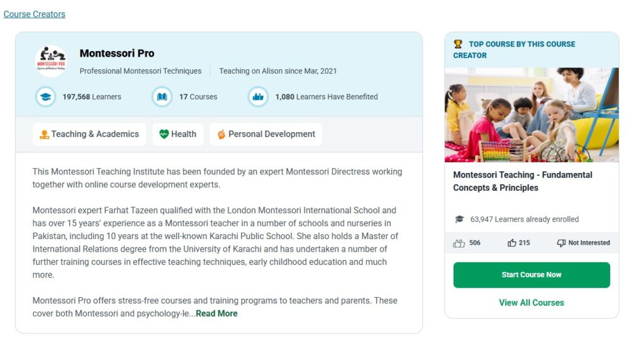The height and width of the screenshot is (353, 644).
Task: Click the graduation cap Learners icon
Action: pos(45,97)
